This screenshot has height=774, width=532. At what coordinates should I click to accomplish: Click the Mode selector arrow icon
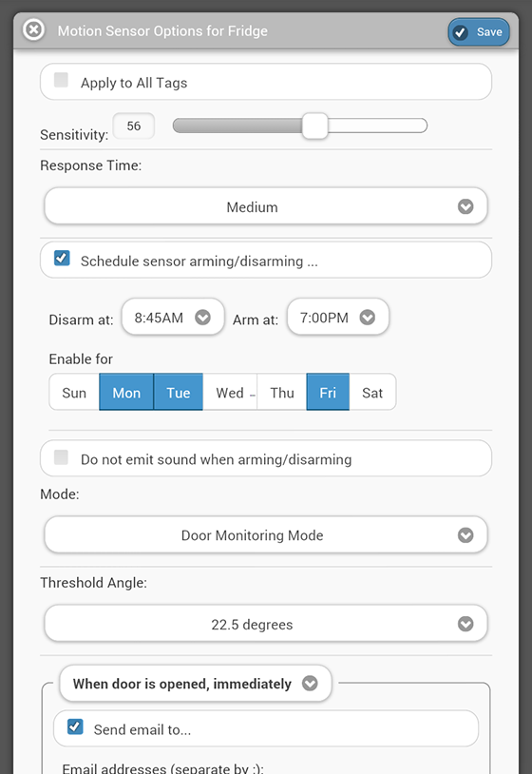(x=465, y=535)
